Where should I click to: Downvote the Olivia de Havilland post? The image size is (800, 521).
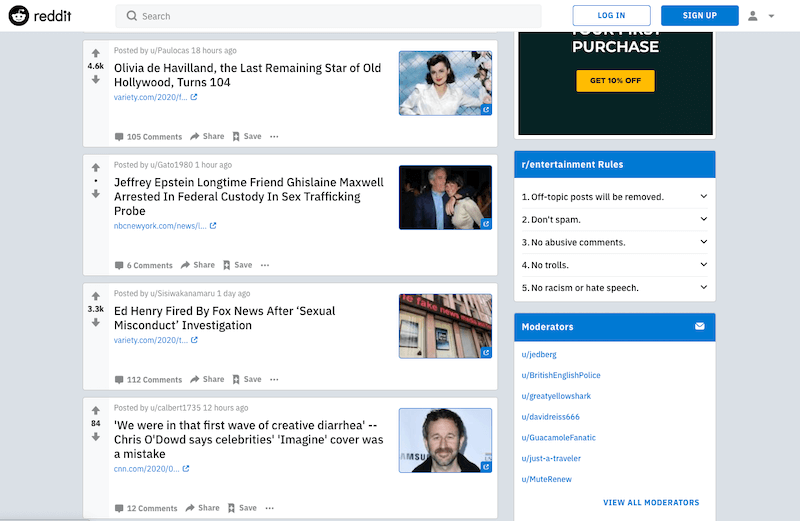95,80
